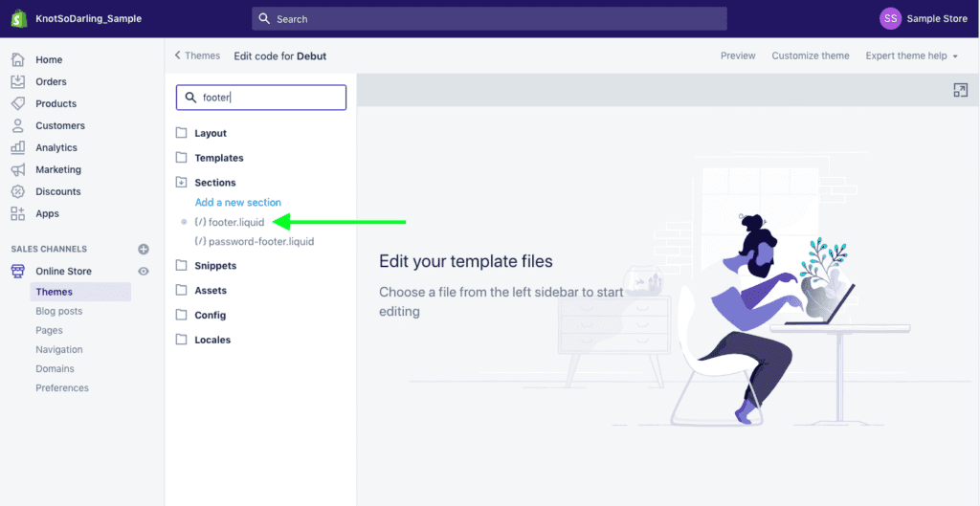The height and width of the screenshot is (506, 980).
Task: Click the Apps grid icon
Action: [x=18, y=213]
